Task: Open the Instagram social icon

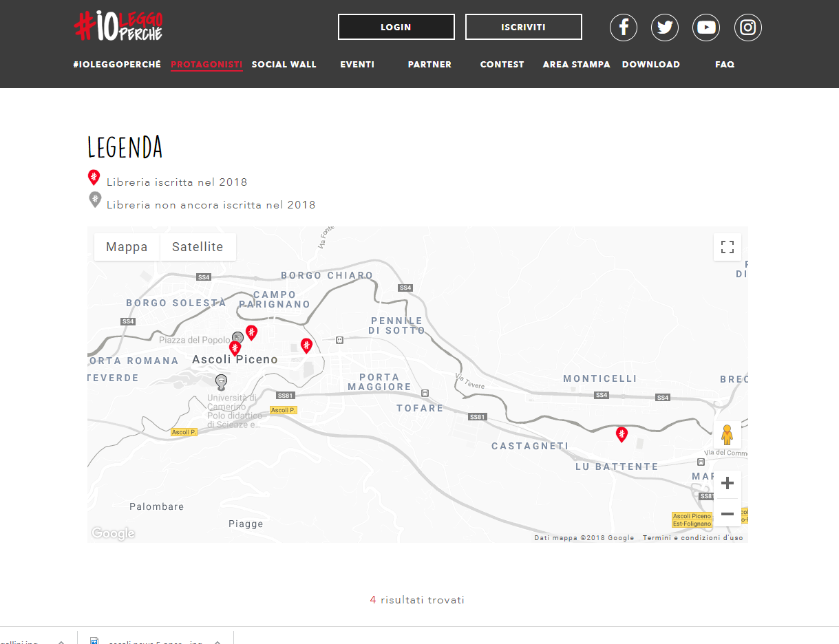Action: pos(748,28)
